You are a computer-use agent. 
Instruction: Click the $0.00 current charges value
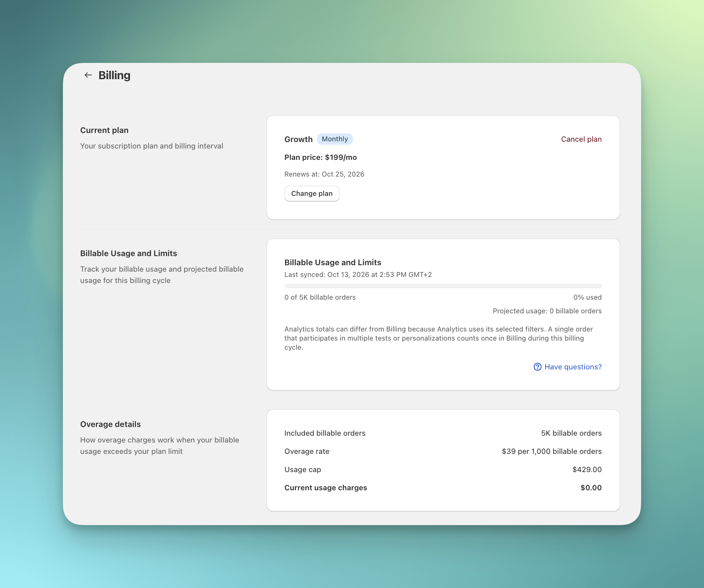[591, 488]
